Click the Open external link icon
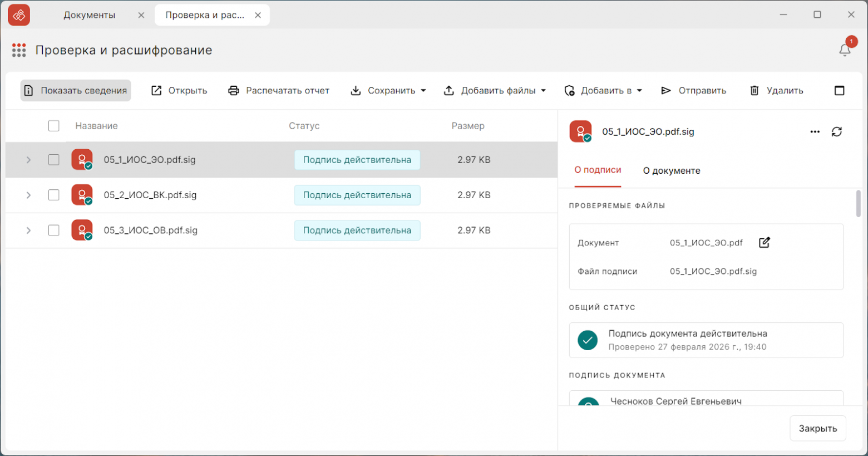The image size is (868, 456). point(156,91)
